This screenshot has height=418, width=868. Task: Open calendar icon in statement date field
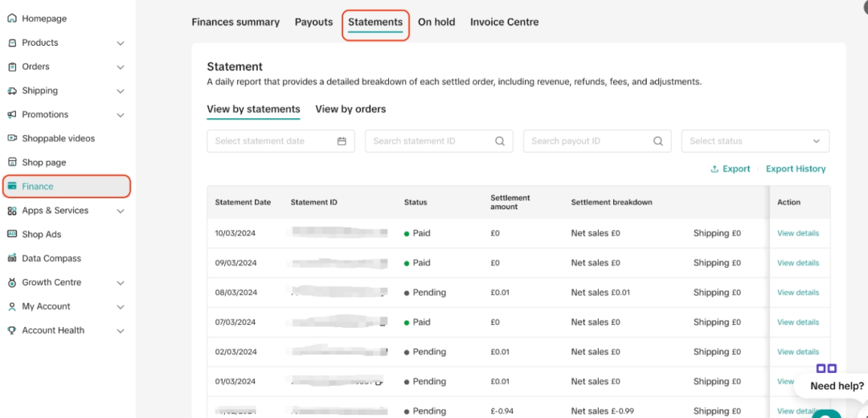point(342,141)
